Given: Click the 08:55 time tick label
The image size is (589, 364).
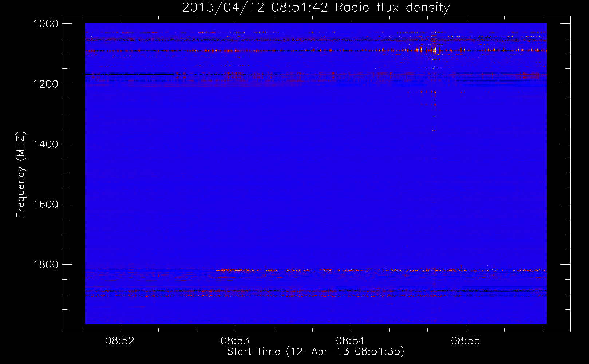Looking at the screenshot, I should click(x=466, y=341).
